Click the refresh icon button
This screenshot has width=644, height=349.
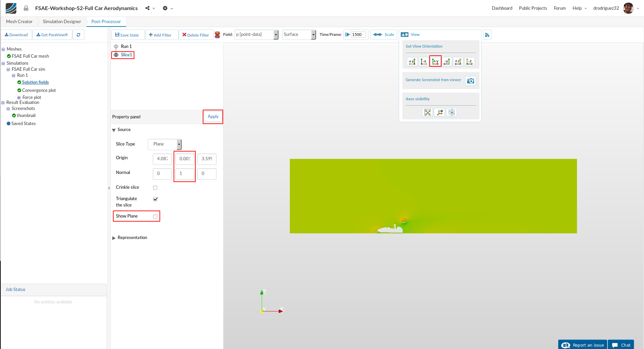78,35
